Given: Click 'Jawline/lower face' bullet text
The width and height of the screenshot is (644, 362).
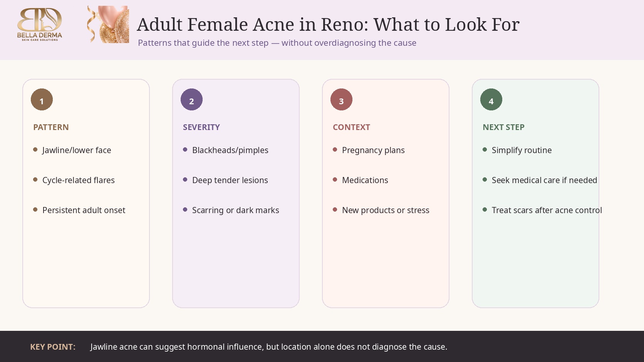Looking at the screenshot, I should 77,150.
